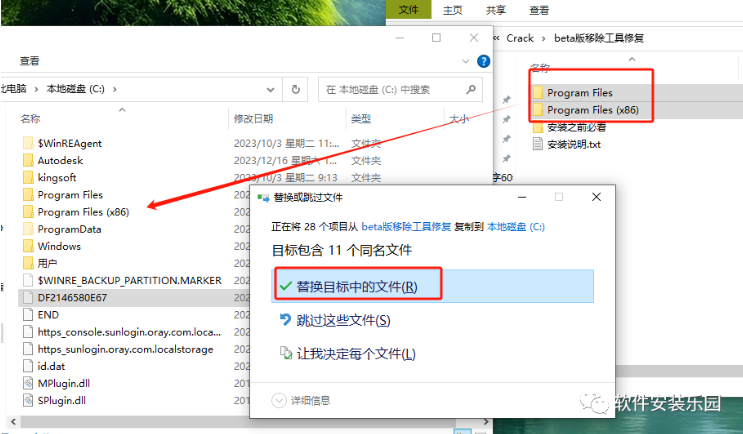The width and height of the screenshot is (743, 434).
Task: Select the Windows folder icon in the file list
Action: point(27,246)
